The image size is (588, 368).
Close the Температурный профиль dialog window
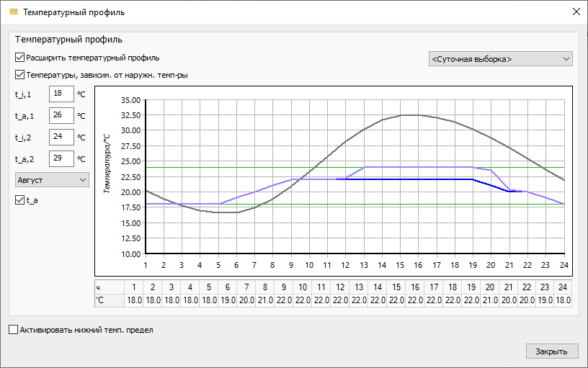click(x=576, y=12)
